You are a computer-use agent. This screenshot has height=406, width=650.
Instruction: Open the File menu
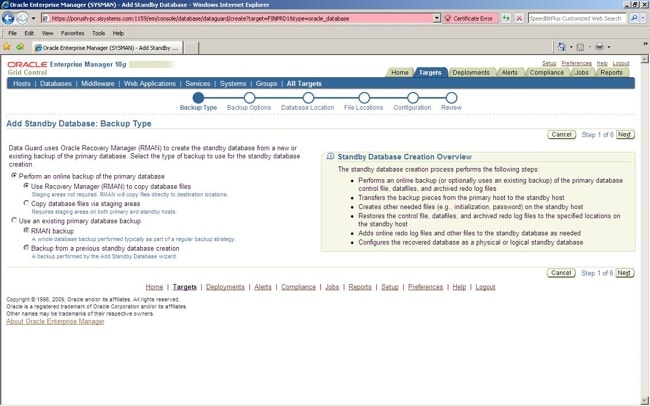pos(12,33)
